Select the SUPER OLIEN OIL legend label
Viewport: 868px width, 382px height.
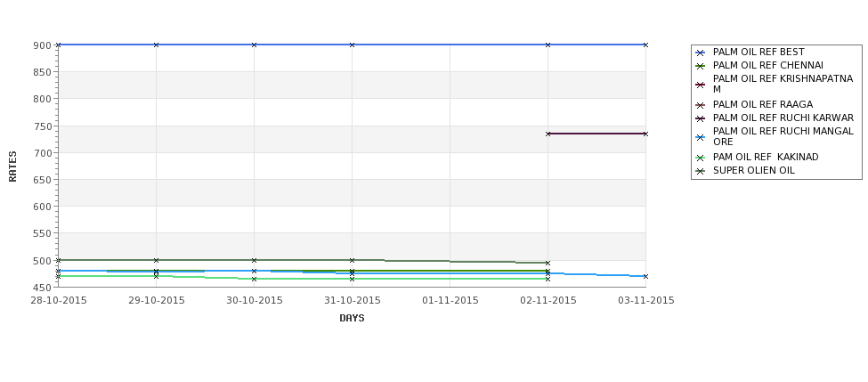753,170
